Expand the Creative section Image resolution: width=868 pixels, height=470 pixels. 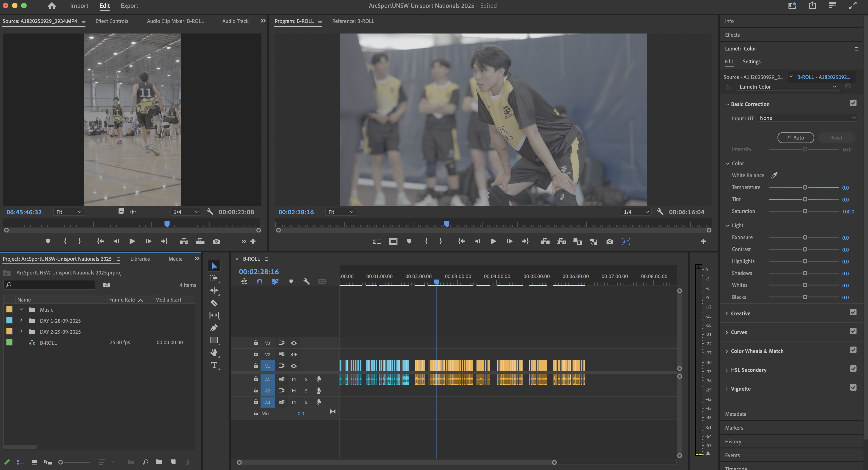coord(741,313)
